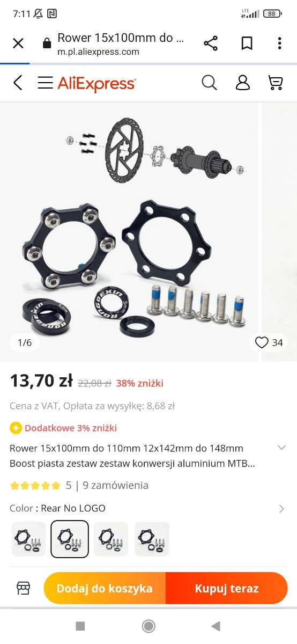This screenshot has width=297, height=644.
Task: Open the AliExpress search icon
Action: coord(209,83)
